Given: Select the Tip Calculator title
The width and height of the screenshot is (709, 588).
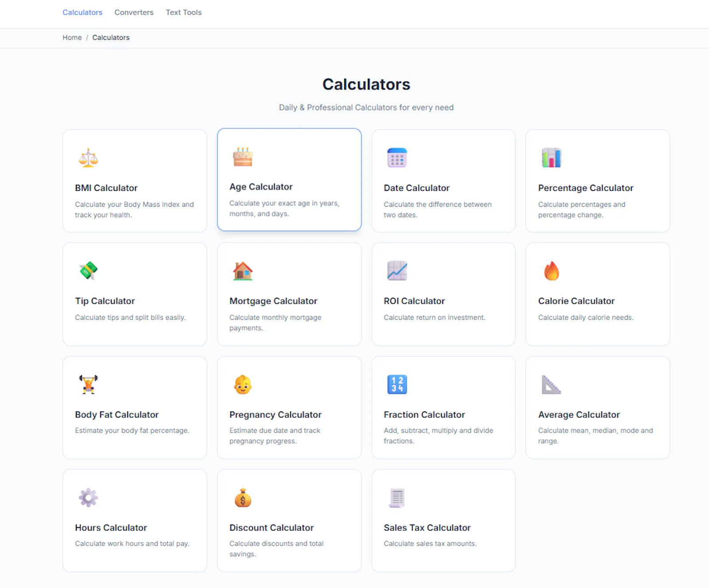Looking at the screenshot, I should [x=105, y=301].
